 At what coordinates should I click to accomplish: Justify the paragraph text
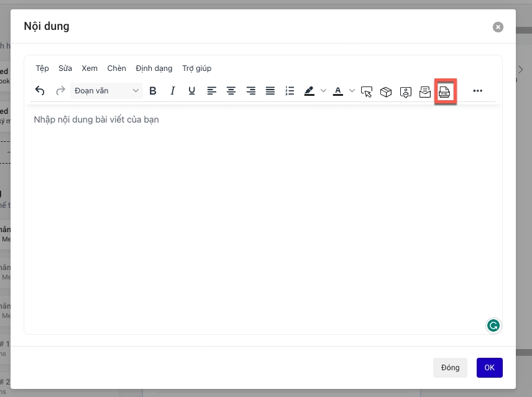[x=270, y=91]
